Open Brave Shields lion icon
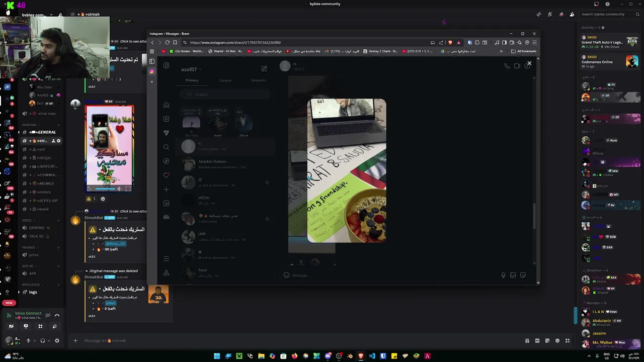Image resolution: width=644 pixels, height=362 pixels. pyautogui.click(x=450, y=43)
